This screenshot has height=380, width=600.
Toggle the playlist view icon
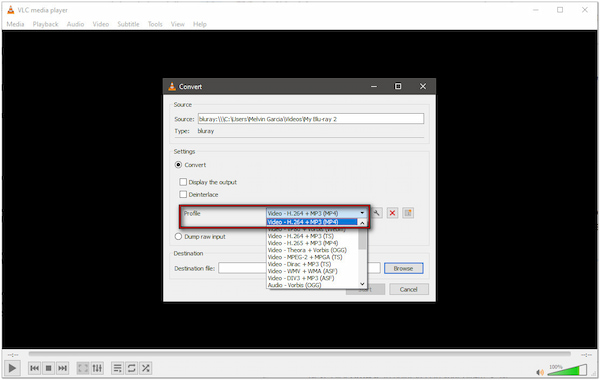click(x=117, y=368)
